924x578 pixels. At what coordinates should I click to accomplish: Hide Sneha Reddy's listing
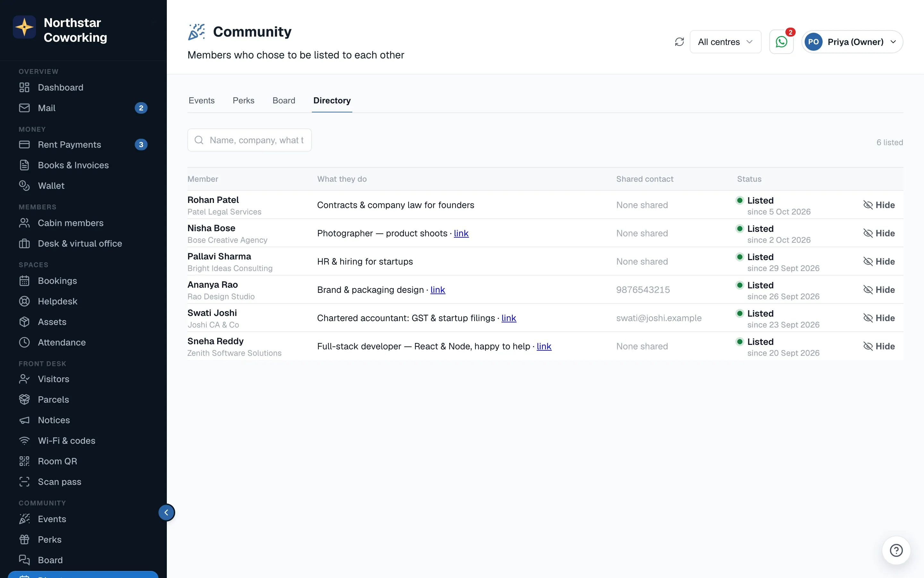click(879, 347)
